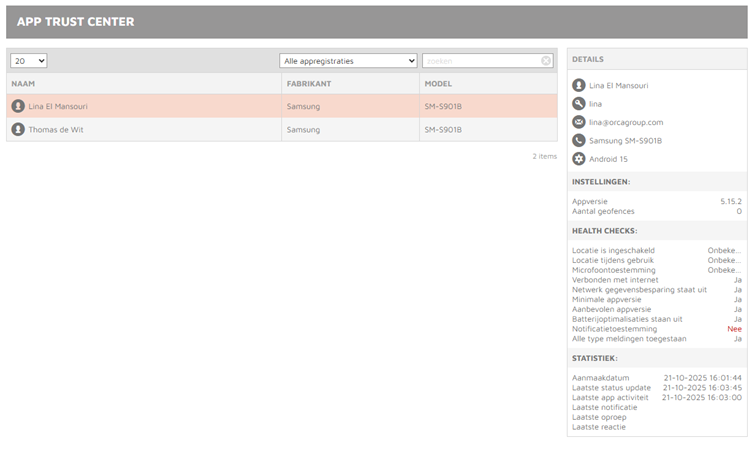The width and height of the screenshot is (752, 454).
Task: Click the Laatste notificatie label
Action: pos(604,407)
